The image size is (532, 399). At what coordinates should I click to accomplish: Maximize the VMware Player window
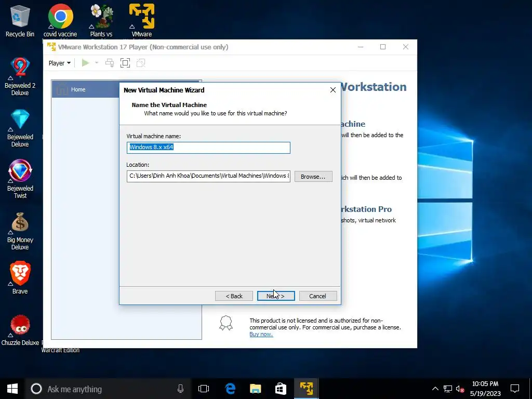click(x=383, y=47)
